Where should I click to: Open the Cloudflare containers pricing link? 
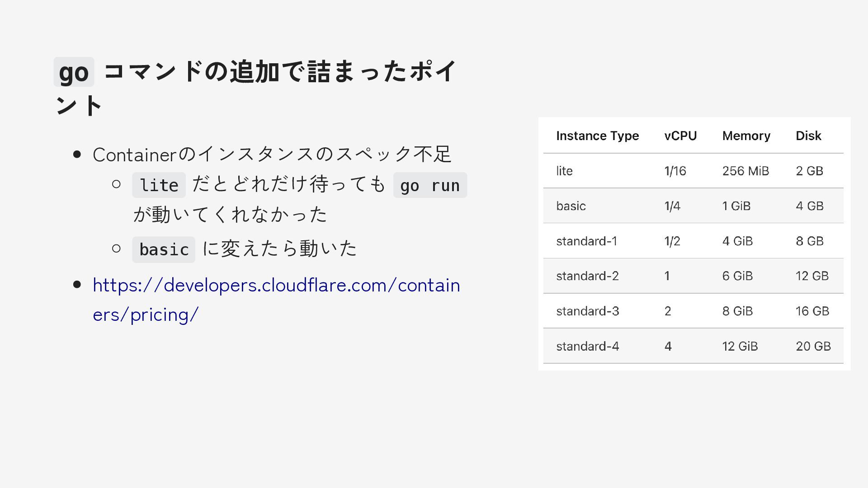point(276,286)
